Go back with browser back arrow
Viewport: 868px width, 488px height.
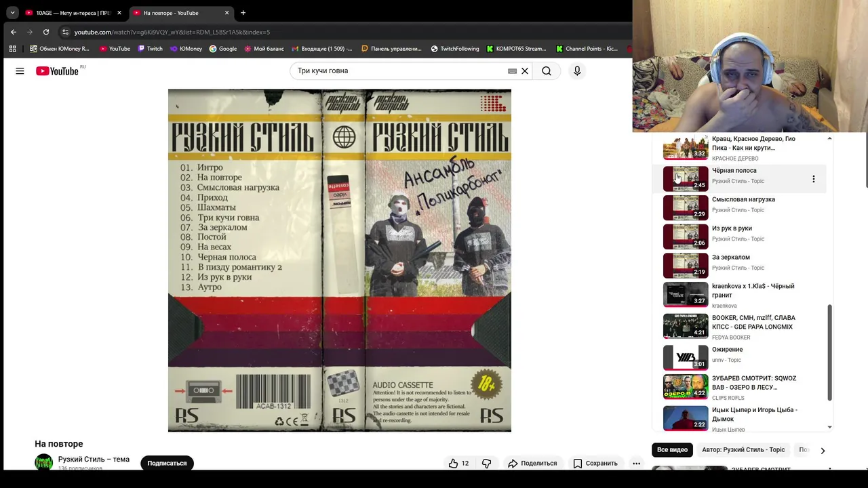click(13, 32)
